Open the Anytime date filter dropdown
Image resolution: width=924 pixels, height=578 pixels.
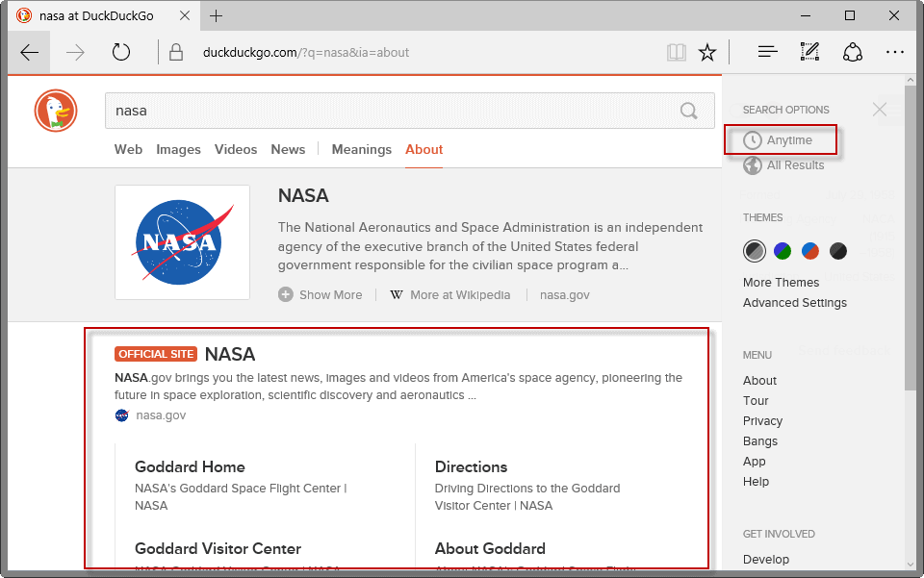(789, 139)
